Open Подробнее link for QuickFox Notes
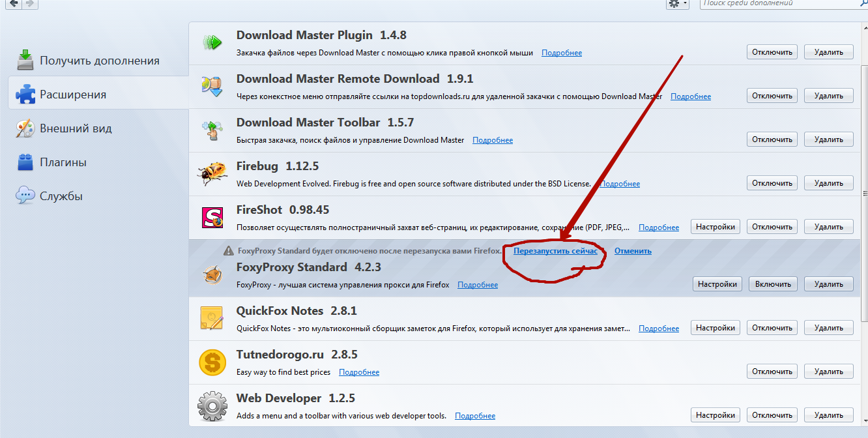 click(659, 328)
